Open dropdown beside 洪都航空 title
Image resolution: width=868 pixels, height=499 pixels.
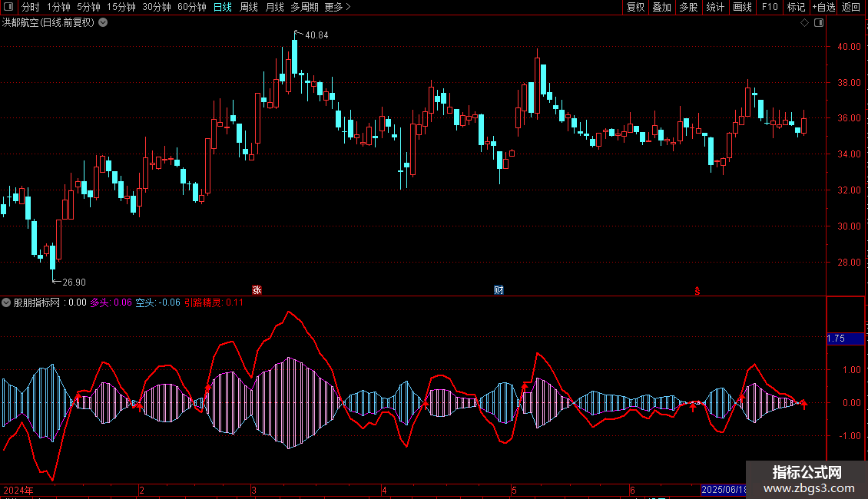point(103,23)
